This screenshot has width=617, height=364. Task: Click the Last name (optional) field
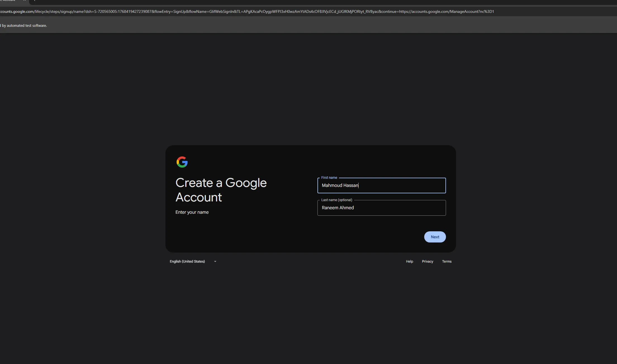[381, 208]
